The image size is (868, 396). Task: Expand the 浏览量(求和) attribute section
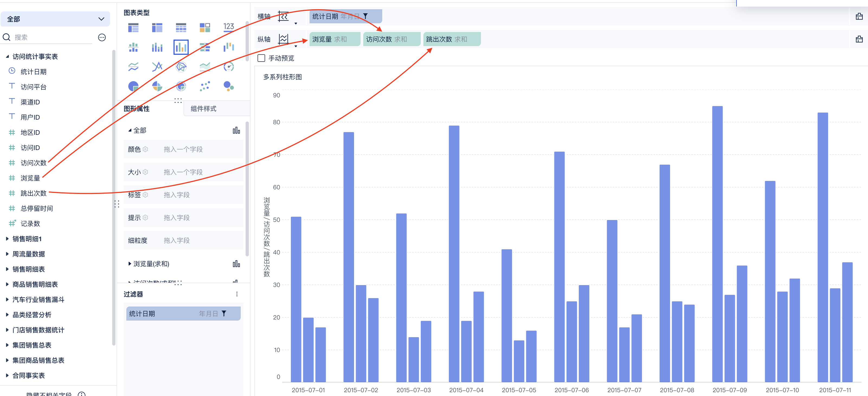coord(130,264)
